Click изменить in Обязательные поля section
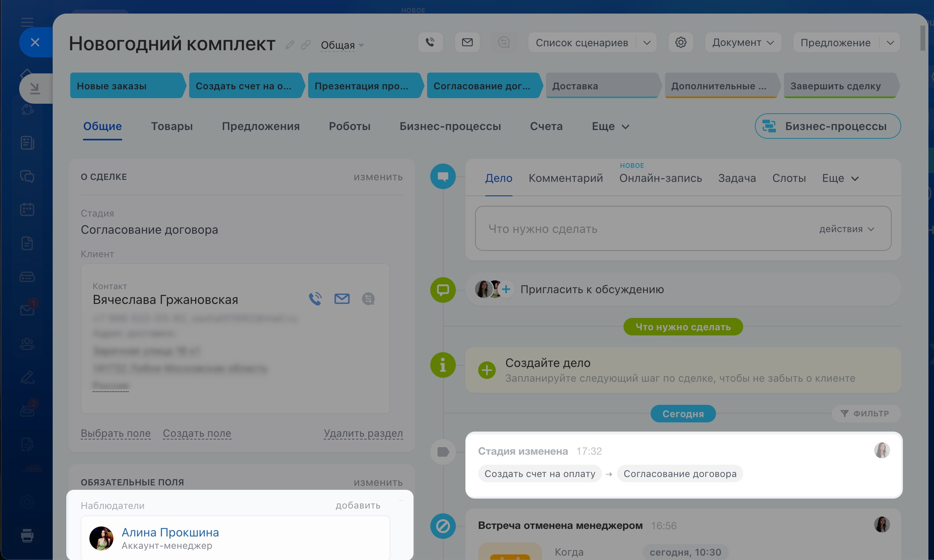This screenshot has width=934, height=560. click(x=378, y=483)
